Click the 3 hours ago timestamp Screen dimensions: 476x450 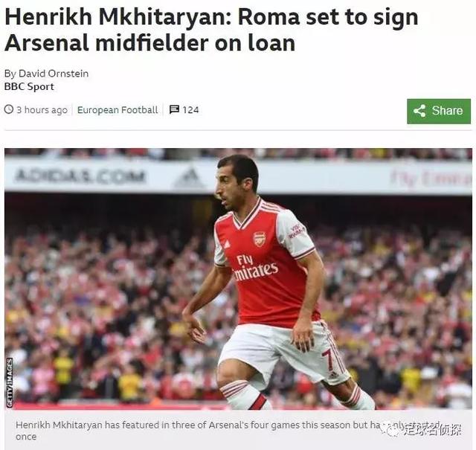coord(42,109)
